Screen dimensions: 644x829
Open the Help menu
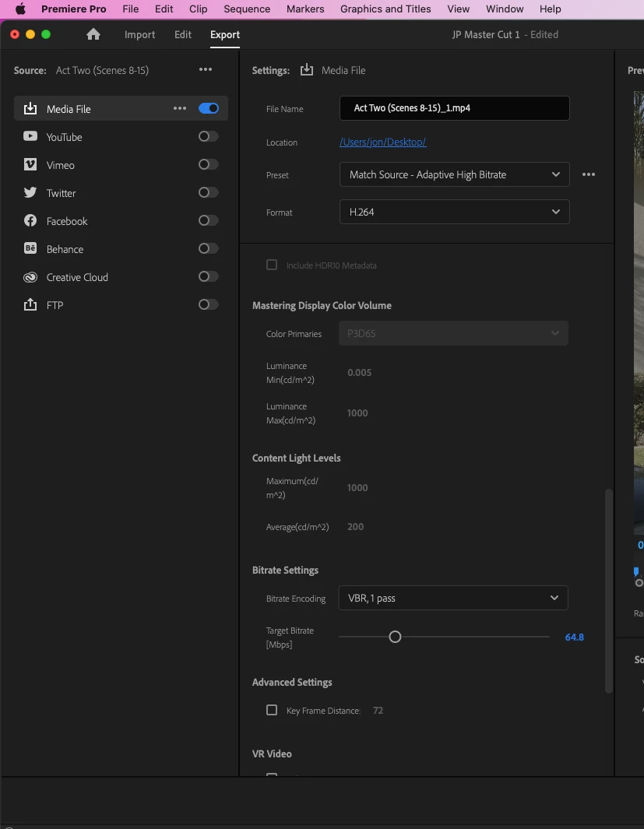click(551, 9)
